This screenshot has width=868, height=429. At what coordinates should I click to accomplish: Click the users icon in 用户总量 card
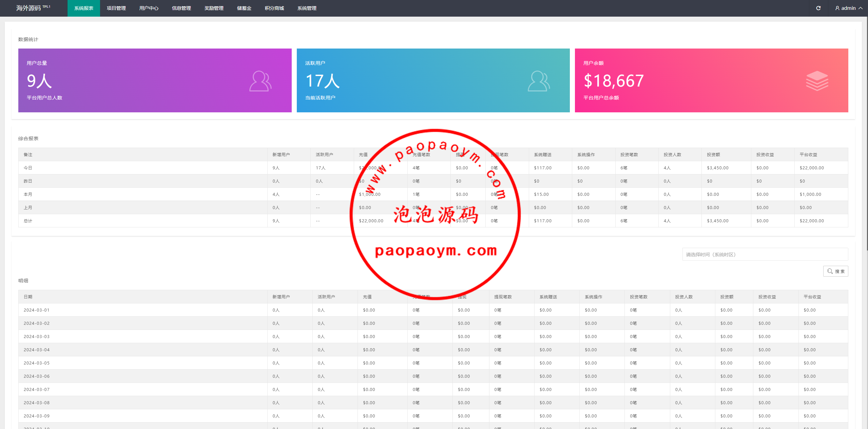coord(261,81)
